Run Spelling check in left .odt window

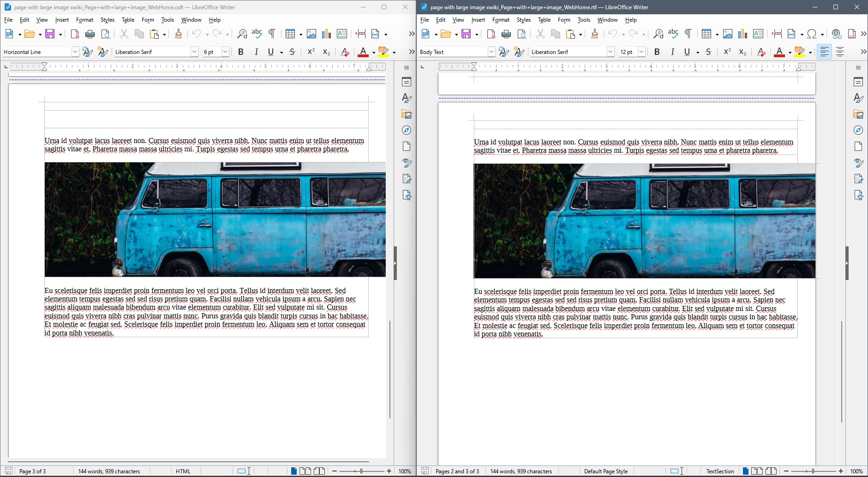click(257, 34)
